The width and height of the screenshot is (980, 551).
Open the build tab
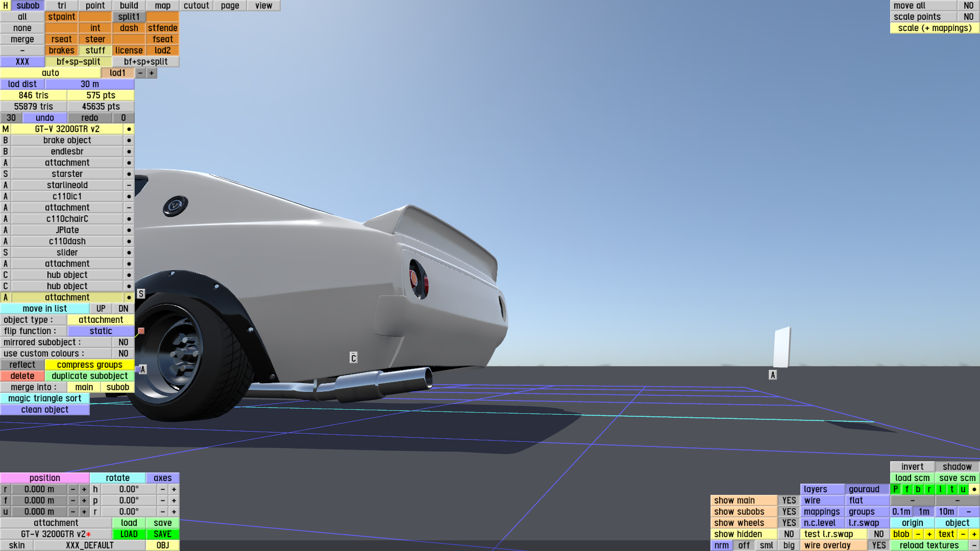[129, 6]
